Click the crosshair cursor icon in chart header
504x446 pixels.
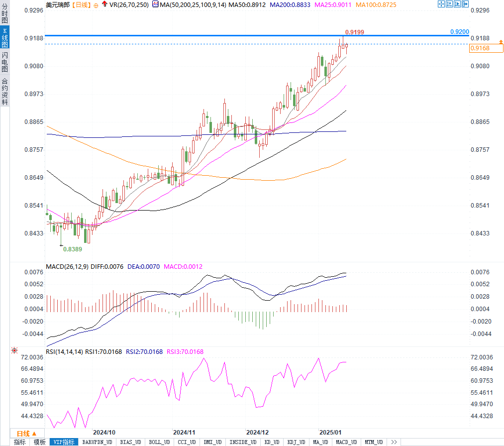[x=441, y=4]
